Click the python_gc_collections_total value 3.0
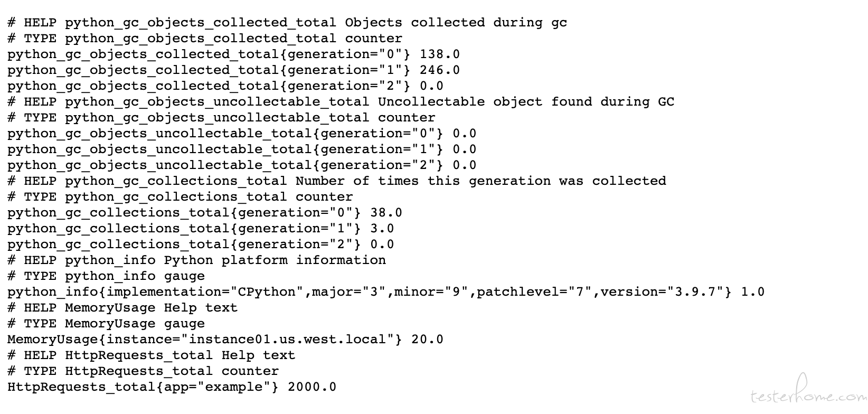This screenshot has width=868, height=414. coord(382,229)
